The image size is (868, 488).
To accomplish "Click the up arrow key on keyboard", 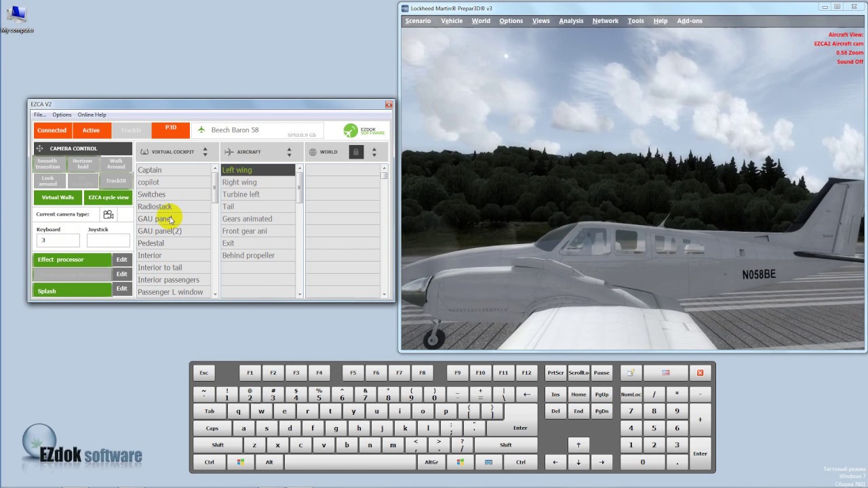I will tap(578, 445).
